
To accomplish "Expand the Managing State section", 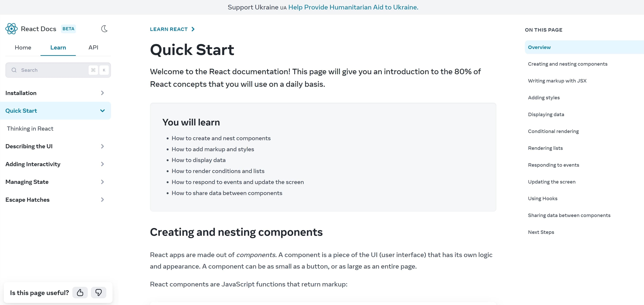I will (x=102, y=182).
